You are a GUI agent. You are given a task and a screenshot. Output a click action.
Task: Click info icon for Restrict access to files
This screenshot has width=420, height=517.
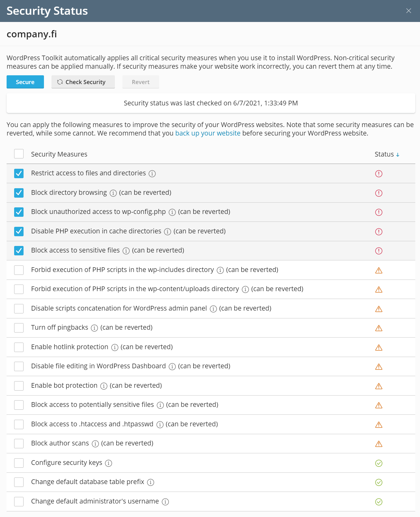(152, 173)
